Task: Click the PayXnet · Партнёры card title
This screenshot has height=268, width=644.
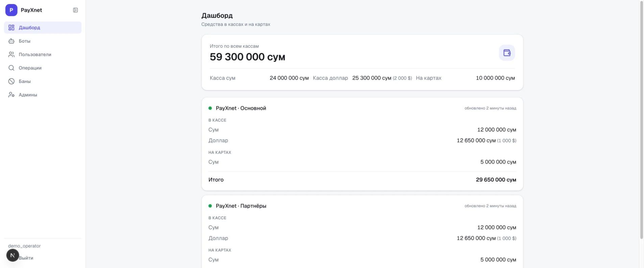Action: (241, 206)
